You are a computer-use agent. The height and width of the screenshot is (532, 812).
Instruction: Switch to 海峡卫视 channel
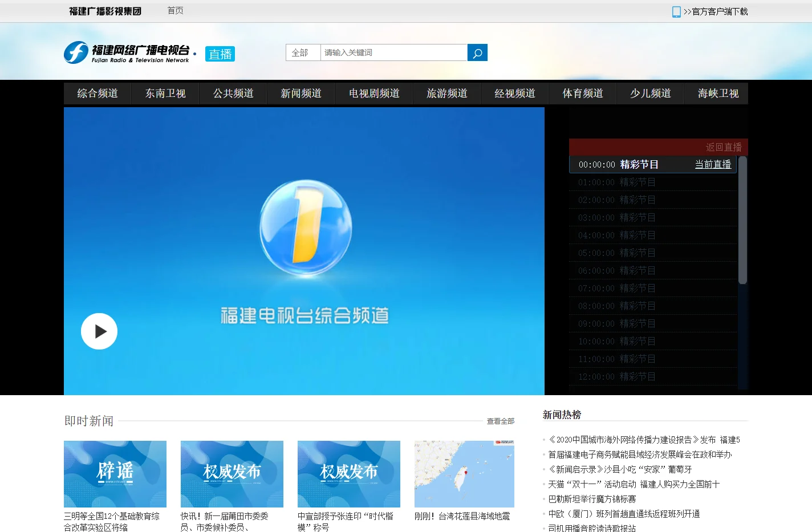pos(718,94)
